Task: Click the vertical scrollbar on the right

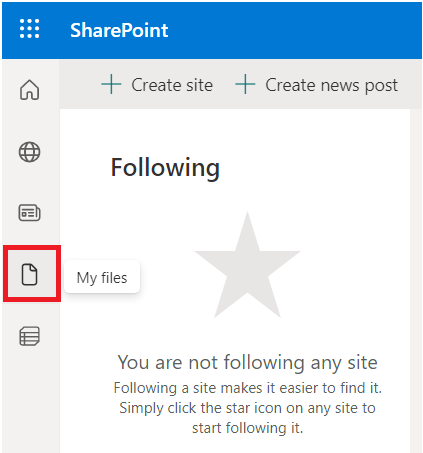Action: (416, 280)
